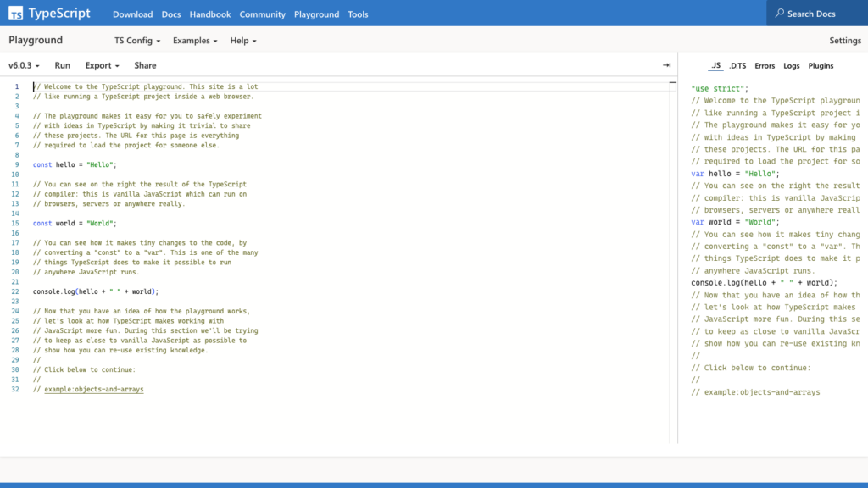This screenshot has height=488, width=868.
Task: Visit the Community page
Action: 263,14
